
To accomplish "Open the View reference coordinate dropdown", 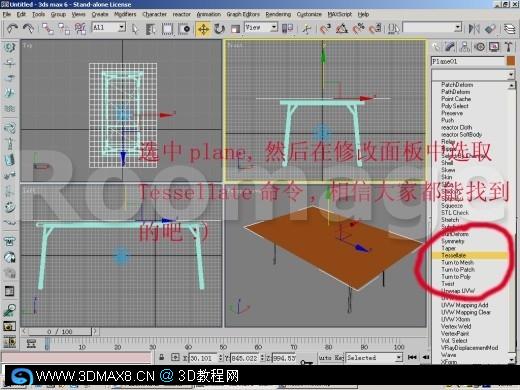I will pyautogui.click(x=261, y=27).
